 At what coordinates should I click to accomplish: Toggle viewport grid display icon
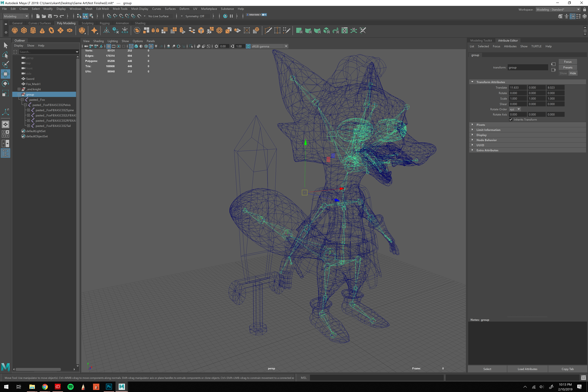109,46
